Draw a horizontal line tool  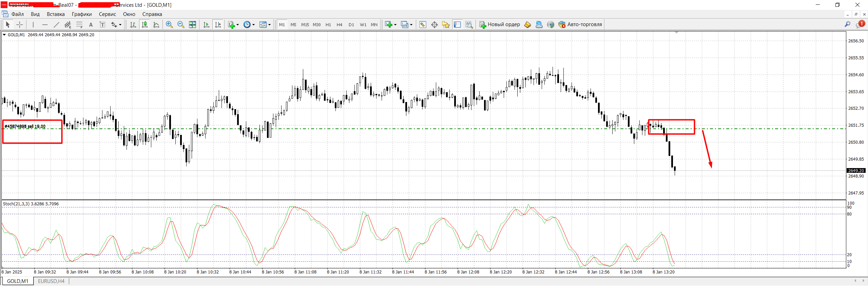pos(45,24)
